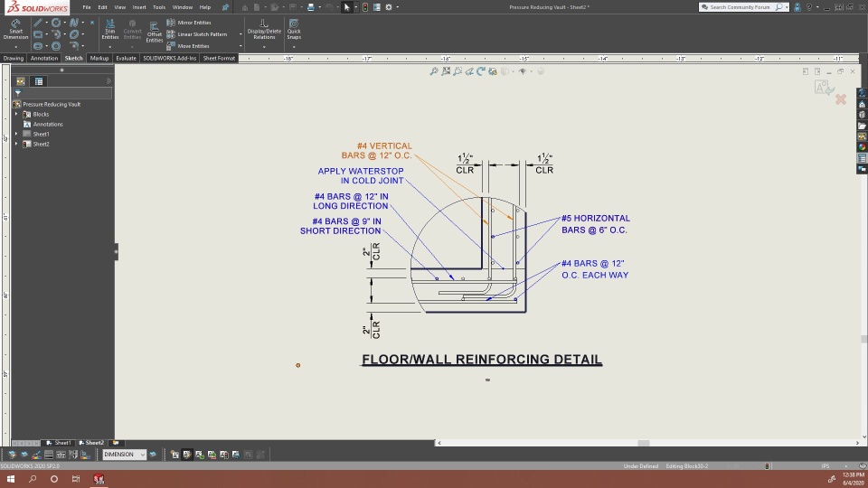This screenshot has width=868, height=488.
Task: Click the red X cancel corner icon
Action: pyautogui.click(x=841, y=99)
